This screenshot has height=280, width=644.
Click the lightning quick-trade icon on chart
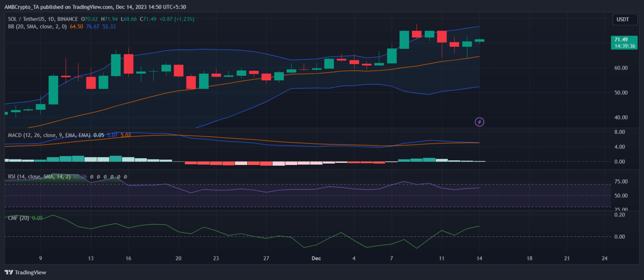point(479,122)
